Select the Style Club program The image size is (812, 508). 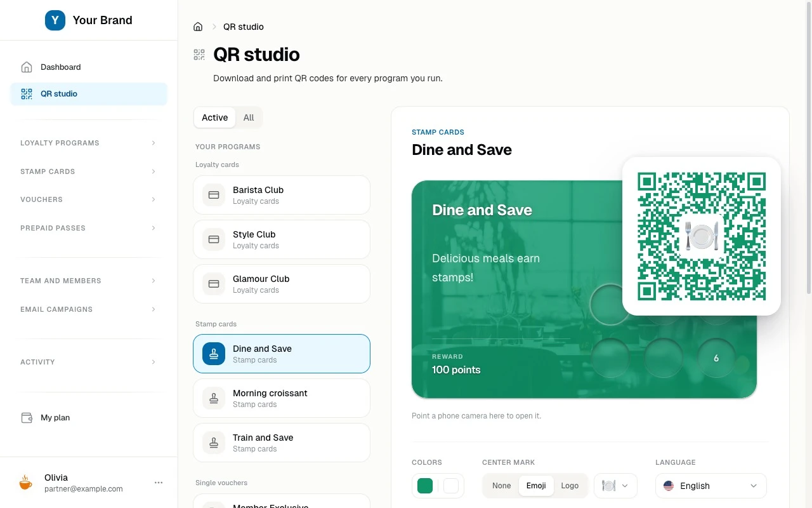point(282,239)
